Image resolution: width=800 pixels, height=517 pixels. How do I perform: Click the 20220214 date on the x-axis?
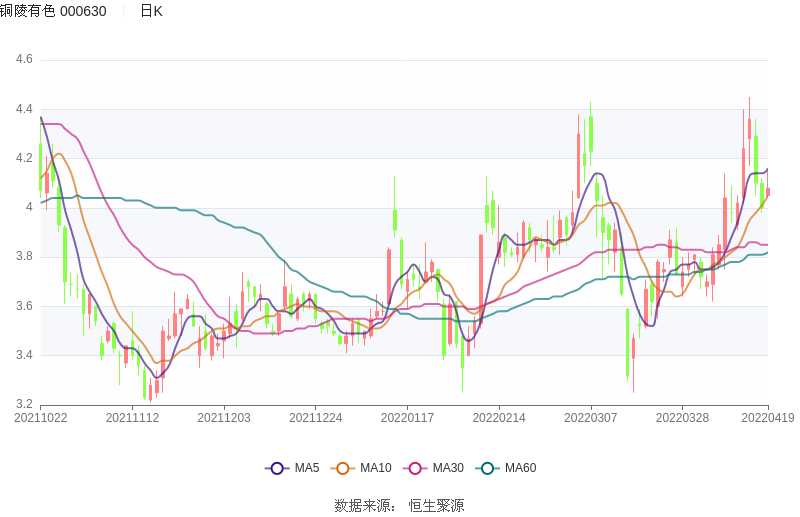(498, 418)
